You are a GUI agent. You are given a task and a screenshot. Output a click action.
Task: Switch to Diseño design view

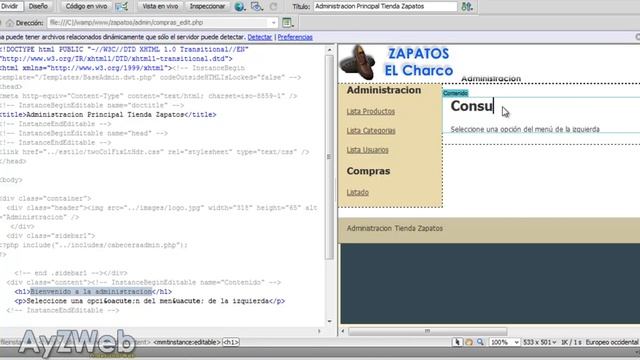point(38,6)
